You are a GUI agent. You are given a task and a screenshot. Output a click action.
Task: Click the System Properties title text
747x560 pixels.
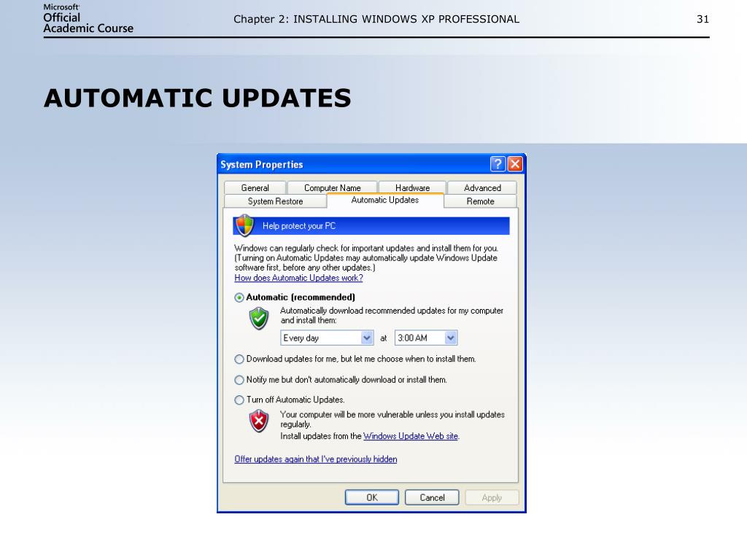(262, 164)
